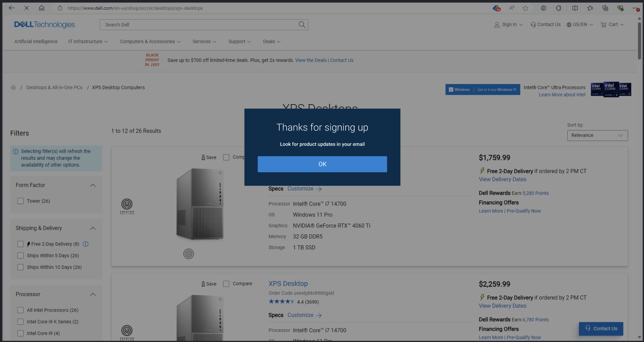The height and width of the screenshot is (342, 644).
Task: Check Ships Within 5 Days filter
Action: [21, 256]
